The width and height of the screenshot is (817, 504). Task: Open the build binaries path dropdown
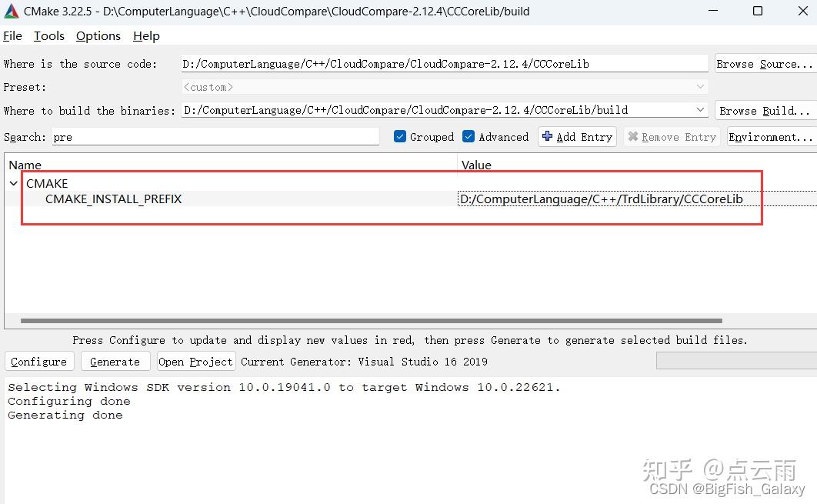(x=699, y=110)
